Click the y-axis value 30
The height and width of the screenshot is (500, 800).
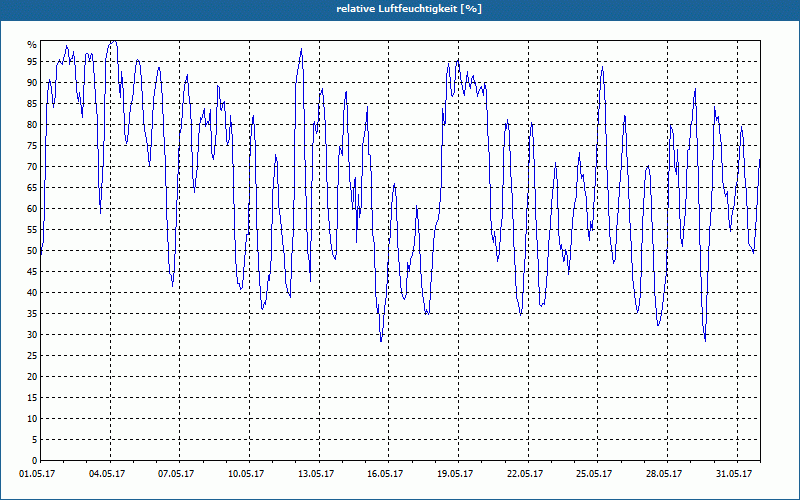[x=32, y=335]
